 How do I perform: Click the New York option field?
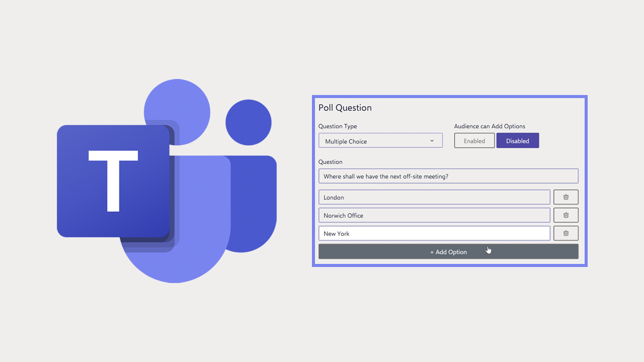click(x=434, y=233)
